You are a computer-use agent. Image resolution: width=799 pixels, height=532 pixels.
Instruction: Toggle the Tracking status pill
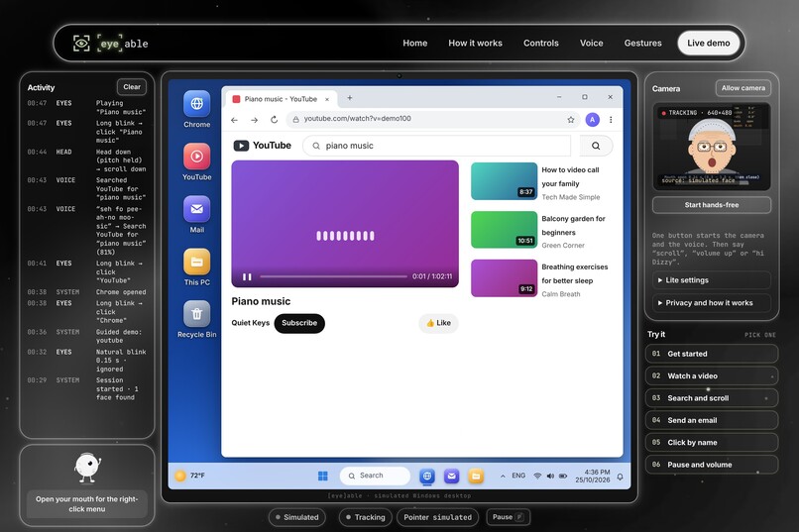click(x=366, y=517)
